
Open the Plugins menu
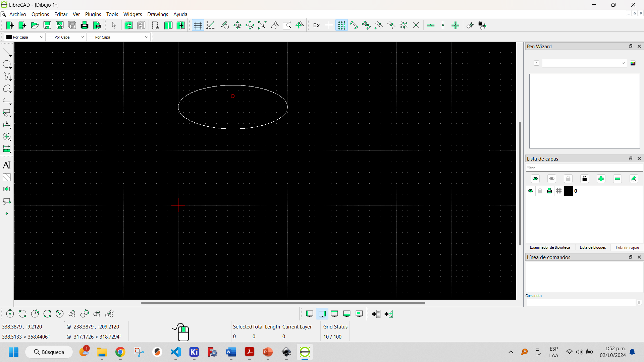(93, 14)
